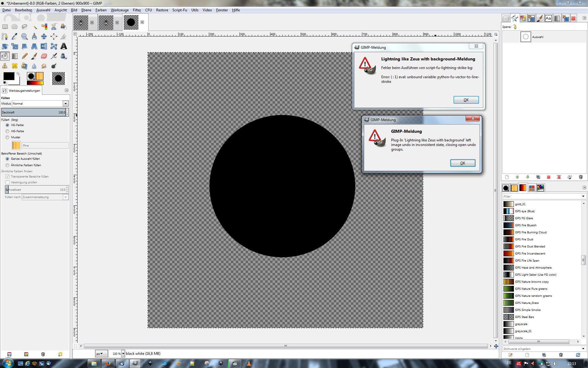Choose the Blend gradient tool

point(15,56)
